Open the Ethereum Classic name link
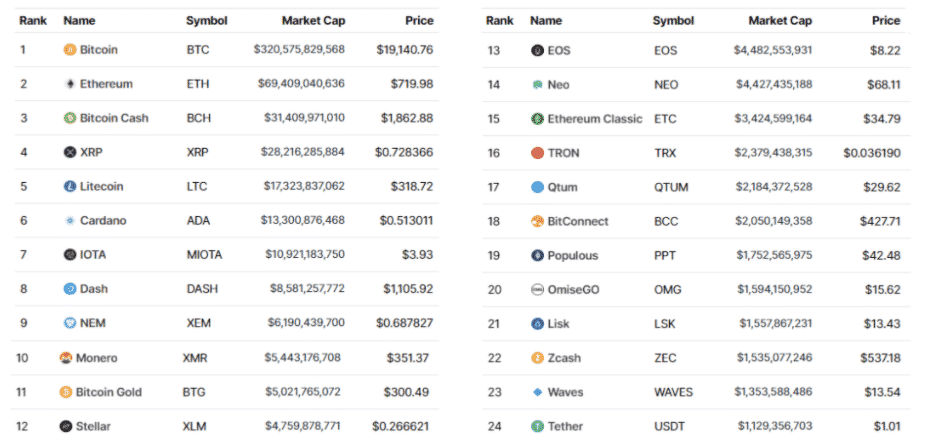The height and width of the screenshot is (447, 937). [594, 119]
